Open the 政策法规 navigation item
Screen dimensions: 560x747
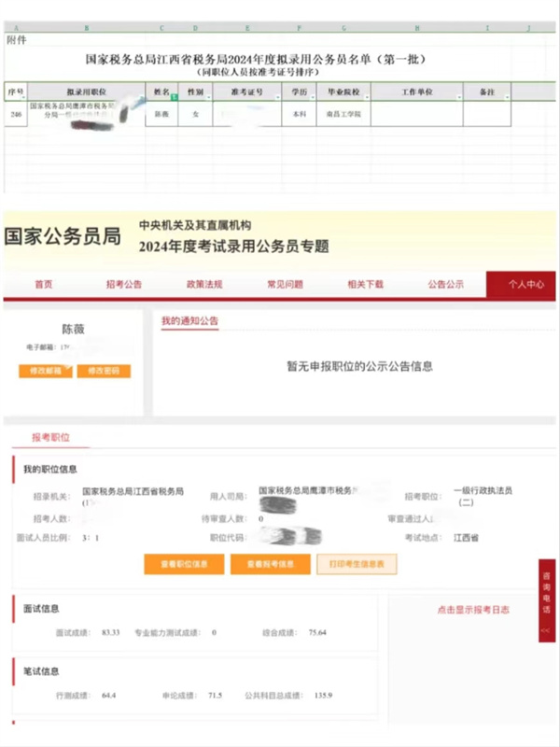pos(204,285)
